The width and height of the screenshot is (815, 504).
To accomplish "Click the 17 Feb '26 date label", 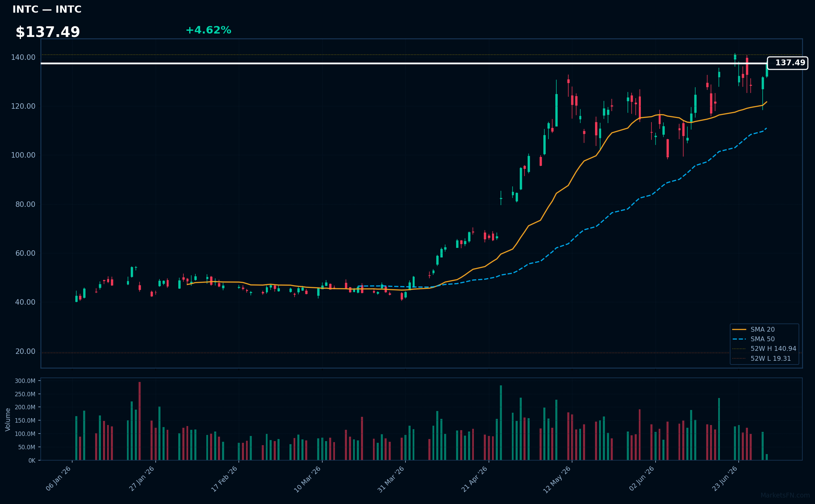I will pos(224,479).
